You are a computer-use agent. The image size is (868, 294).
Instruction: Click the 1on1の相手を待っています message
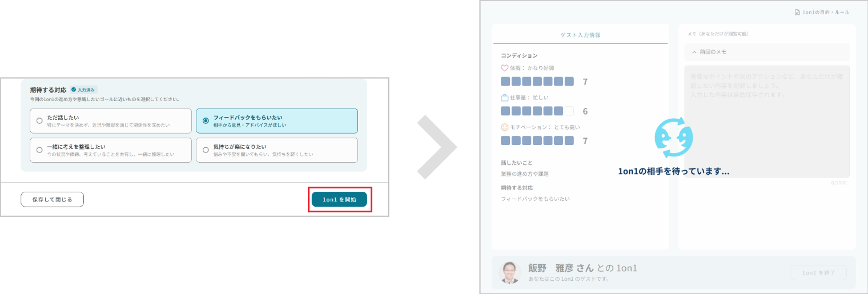point(673,171)
